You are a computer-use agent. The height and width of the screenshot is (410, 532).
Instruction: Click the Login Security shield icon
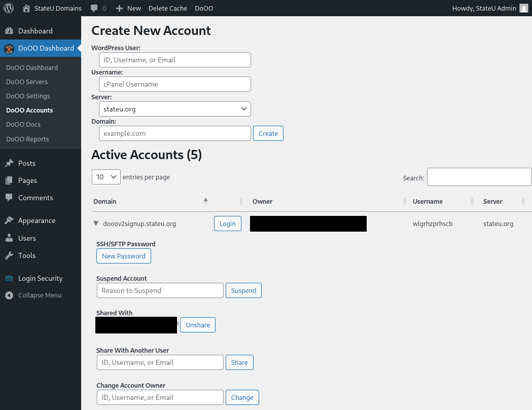[x=9, y=278]
